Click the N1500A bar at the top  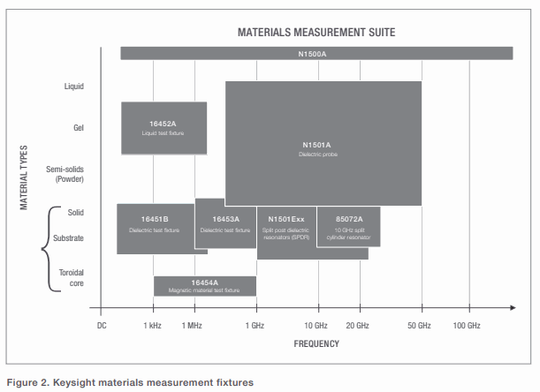pyautogui.click(x=316, y=54)
